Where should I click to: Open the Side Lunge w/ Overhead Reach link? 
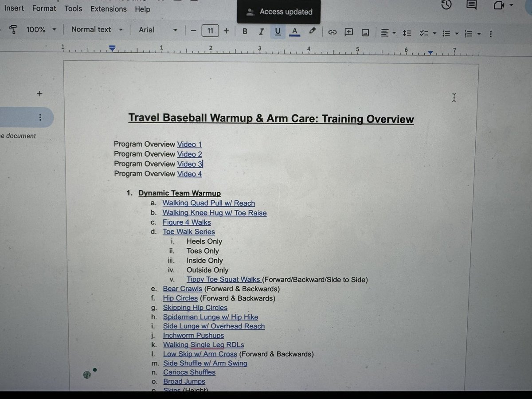pyautogui.click(x=214, y=326)
